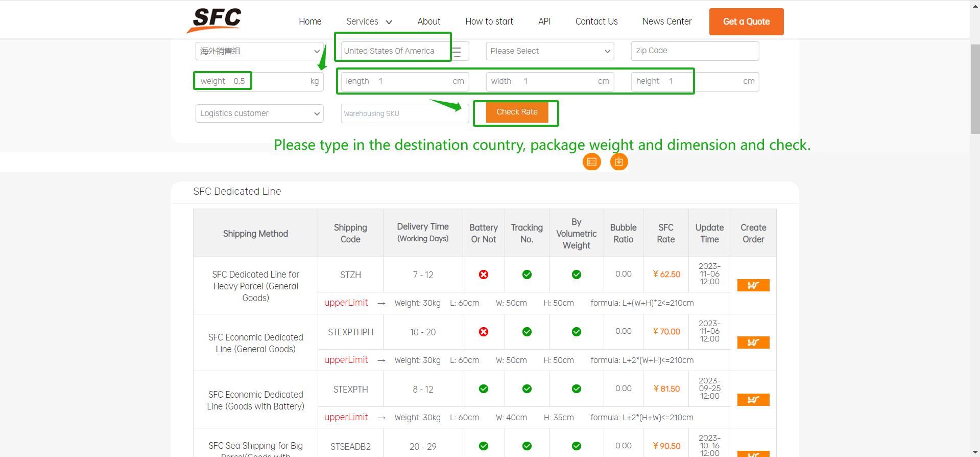Viewport: 980px width, 457px height.
Task: Click delivery time 20 - 29
Action: [423, 447]
